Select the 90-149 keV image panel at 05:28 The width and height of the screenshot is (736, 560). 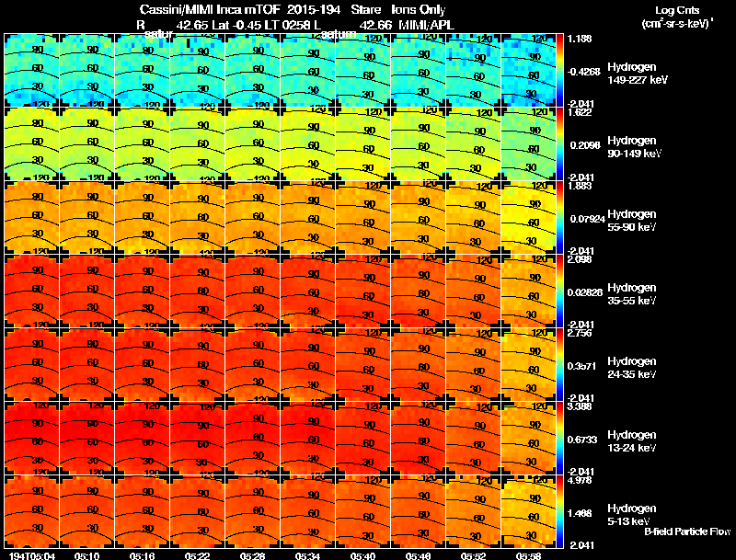pos(252,144)
